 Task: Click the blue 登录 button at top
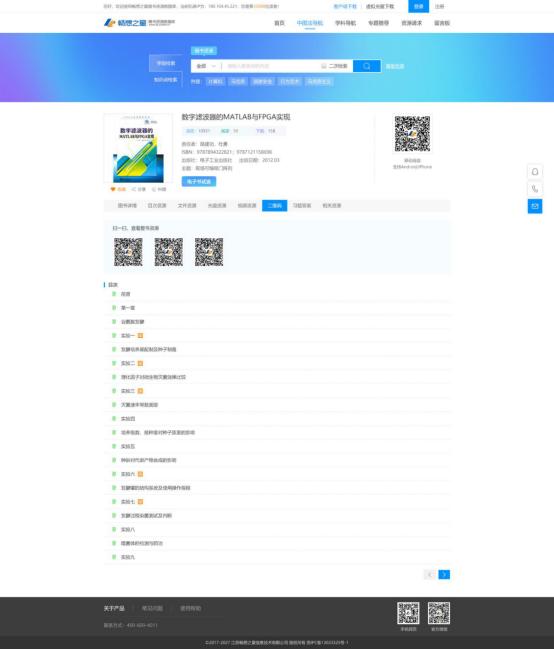pos(419,6)
